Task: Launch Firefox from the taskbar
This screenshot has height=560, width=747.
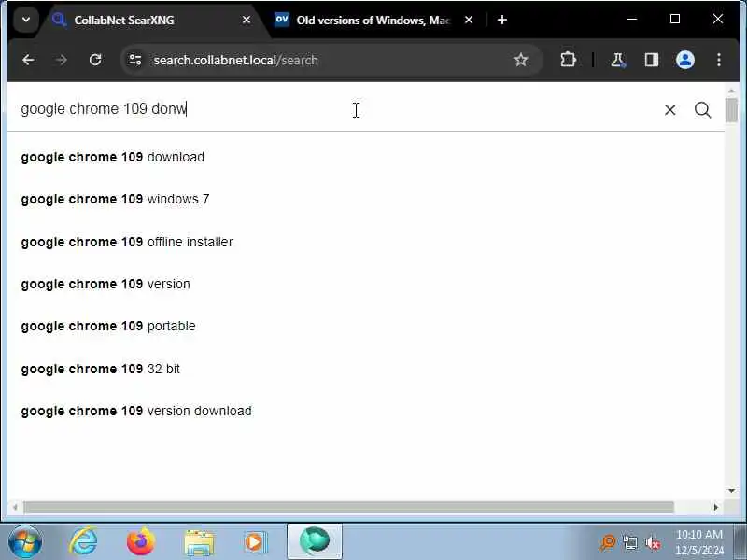Action: click(141, 542)
